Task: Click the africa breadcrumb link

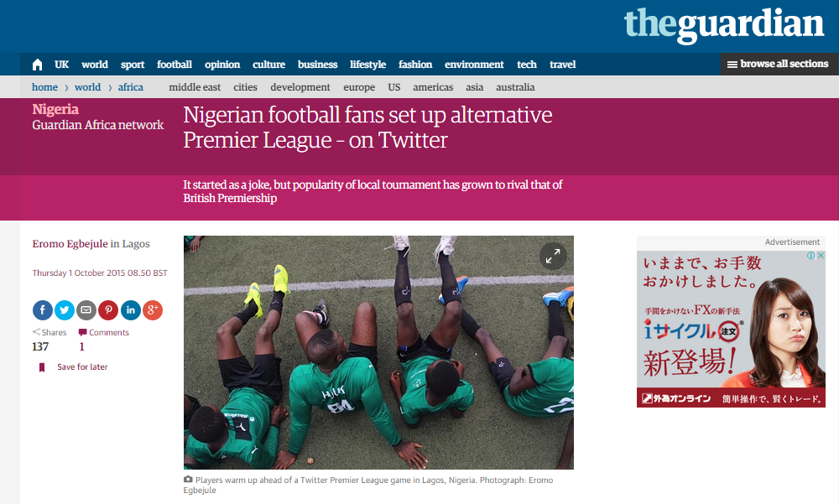Action: pos(131,87)
